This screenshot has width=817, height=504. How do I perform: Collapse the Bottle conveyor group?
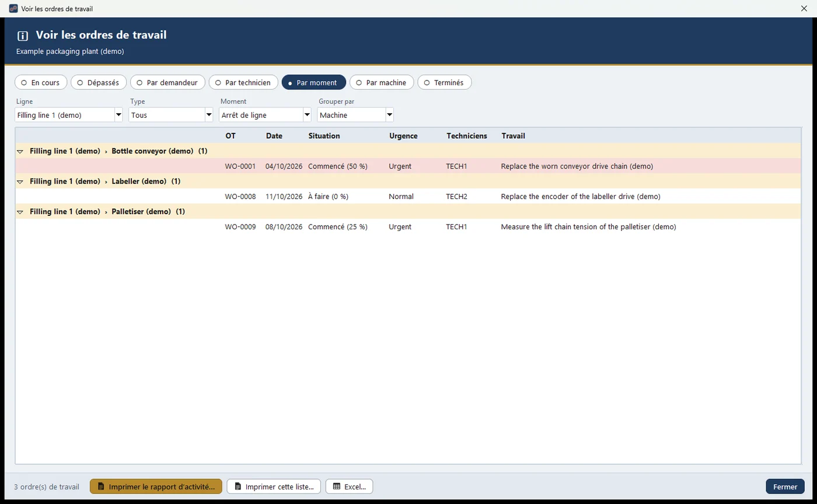coord(20,151)
